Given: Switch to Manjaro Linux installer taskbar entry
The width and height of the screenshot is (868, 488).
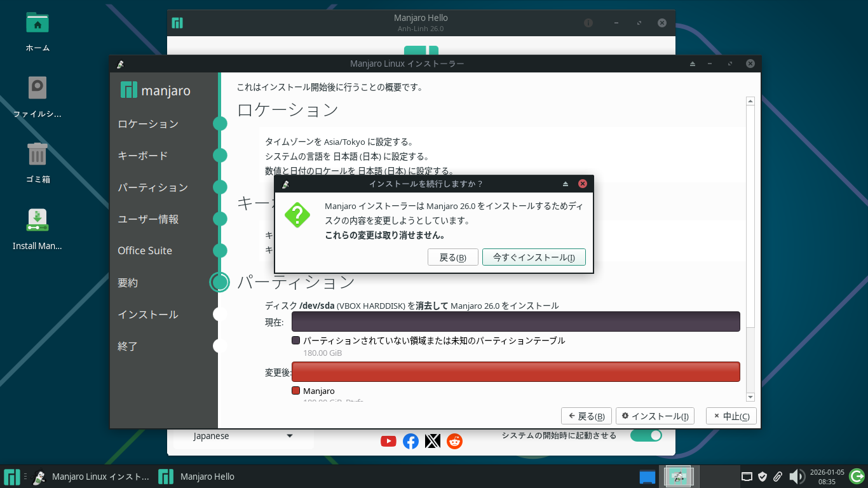Looking at the screenshot, I should coord(91,477).
